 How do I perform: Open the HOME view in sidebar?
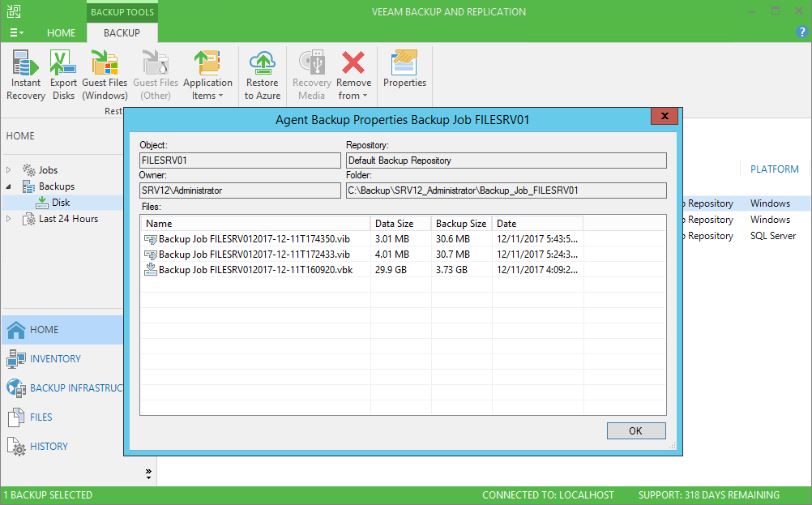[62, 329]
